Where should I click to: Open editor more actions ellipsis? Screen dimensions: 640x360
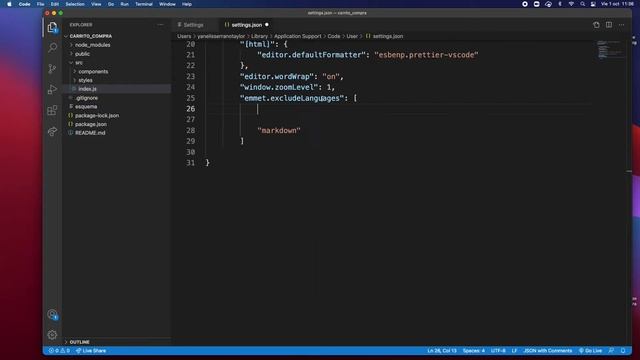click(x=621, y=25)
